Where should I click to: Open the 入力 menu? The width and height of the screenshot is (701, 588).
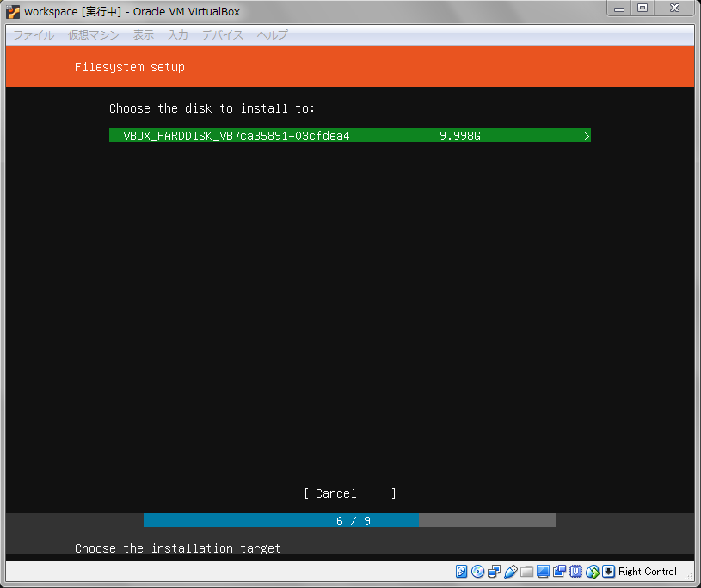point(177,35)
